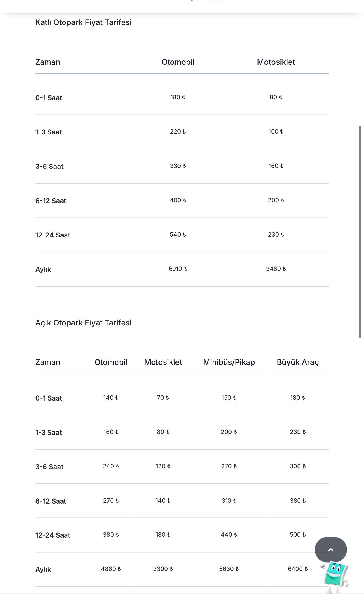Click the Minibüs/Pikap column header
This screenshot has width=364, height=594.
tap(229, 362)
